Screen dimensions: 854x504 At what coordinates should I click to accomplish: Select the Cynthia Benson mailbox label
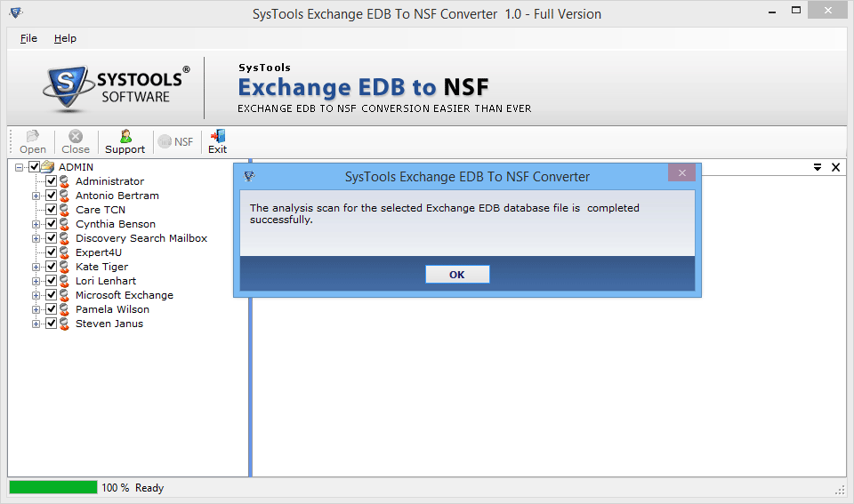click(116, 224)
